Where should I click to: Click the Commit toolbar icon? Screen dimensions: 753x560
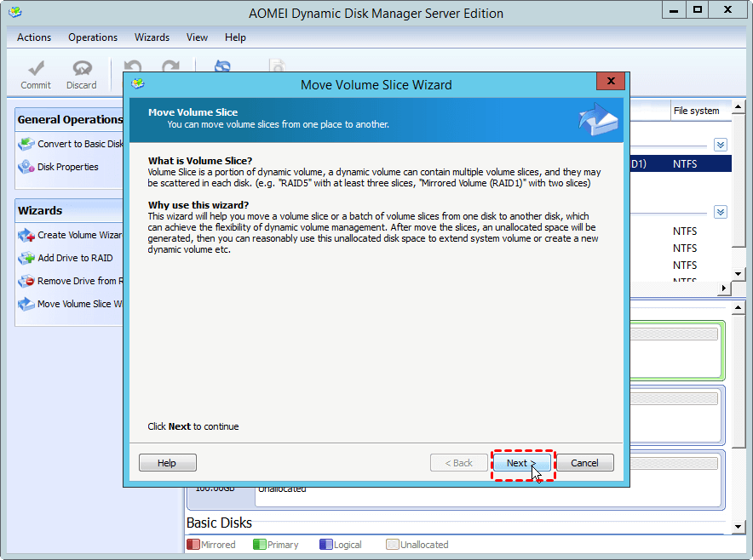pyautogui.click(x=36, y=69)
